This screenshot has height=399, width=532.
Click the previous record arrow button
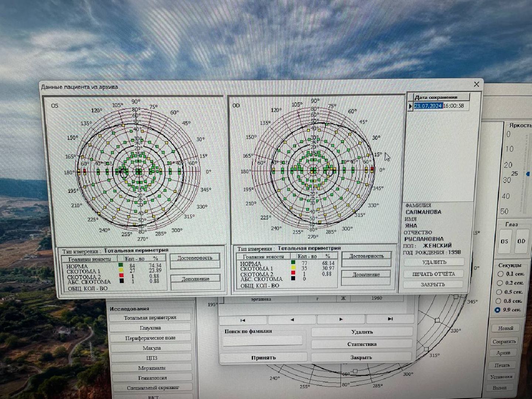coord(292,320)
